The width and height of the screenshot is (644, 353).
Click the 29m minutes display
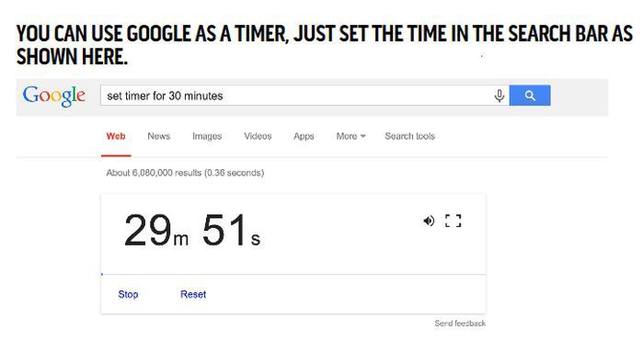pos(156,230)
